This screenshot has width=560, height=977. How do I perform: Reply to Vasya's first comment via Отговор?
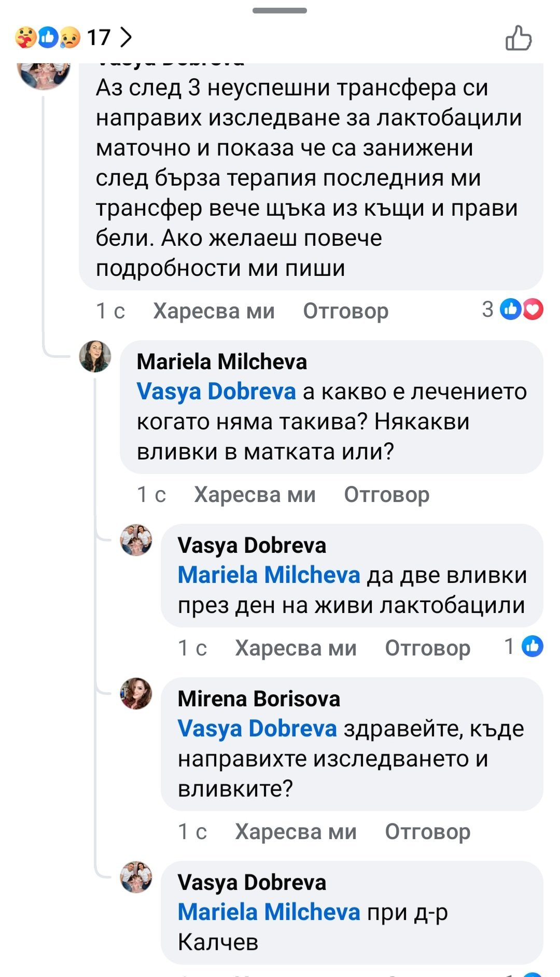coord(345,311)
